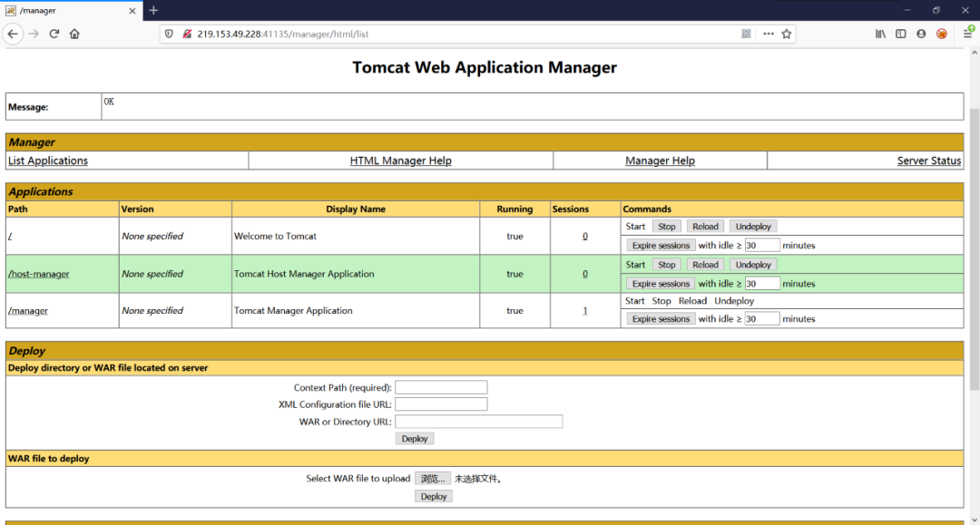The width and height of the screenshot is (980, 525).
Task: Edit idle minutes field for root app
Action: pyautogui.click(x=762, y=246)
